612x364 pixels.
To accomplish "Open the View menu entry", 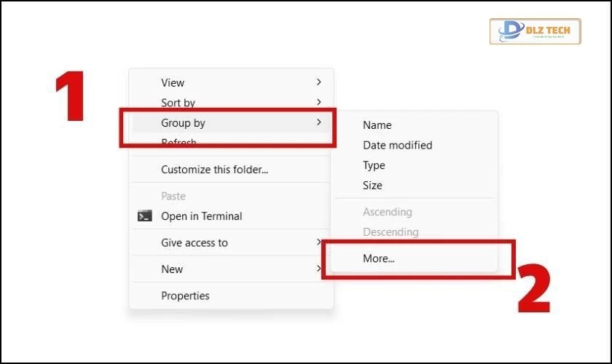I will point(173,83).
